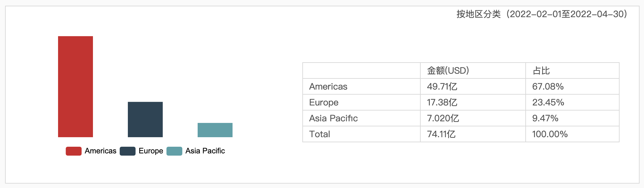644x188 pixels.
Task: Click the teal Asia Pacific bar
Action: [x=215, y=130]
